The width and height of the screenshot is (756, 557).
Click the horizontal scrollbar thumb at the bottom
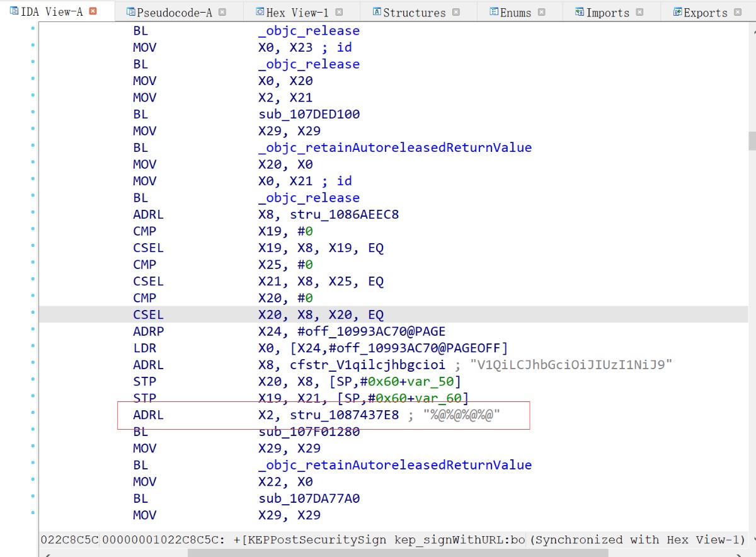pos(398,553)
